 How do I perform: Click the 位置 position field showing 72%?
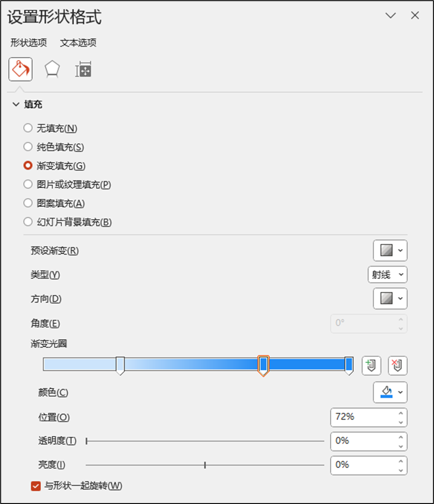pyautogui.click(x=369, y=417)
